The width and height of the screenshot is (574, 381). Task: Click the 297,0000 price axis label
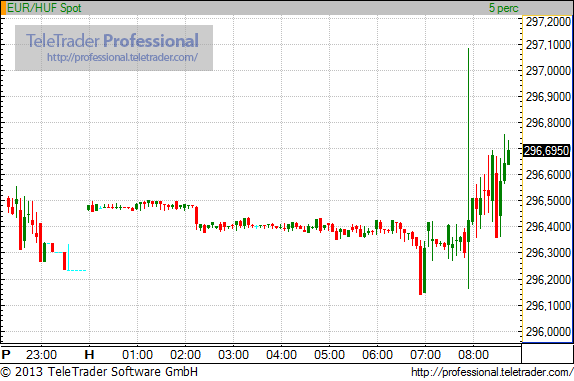(548, 71)
